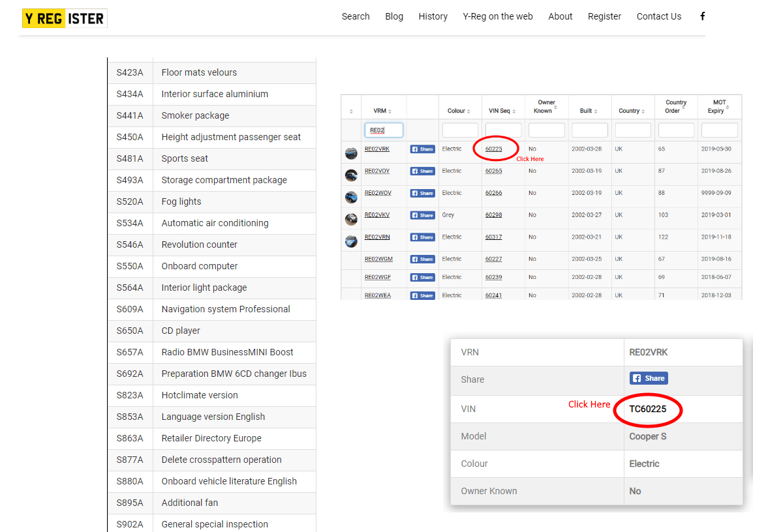
Task: Sort the table by the MOT Expiry column
Action: pyautogui.click(x=720, y=106)
